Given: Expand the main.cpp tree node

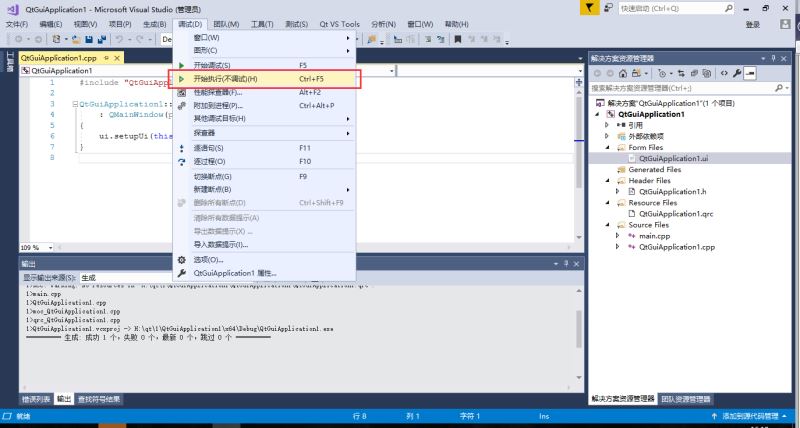Looking at the screenshot, I should pyautogui.click(x=618, y=236).
